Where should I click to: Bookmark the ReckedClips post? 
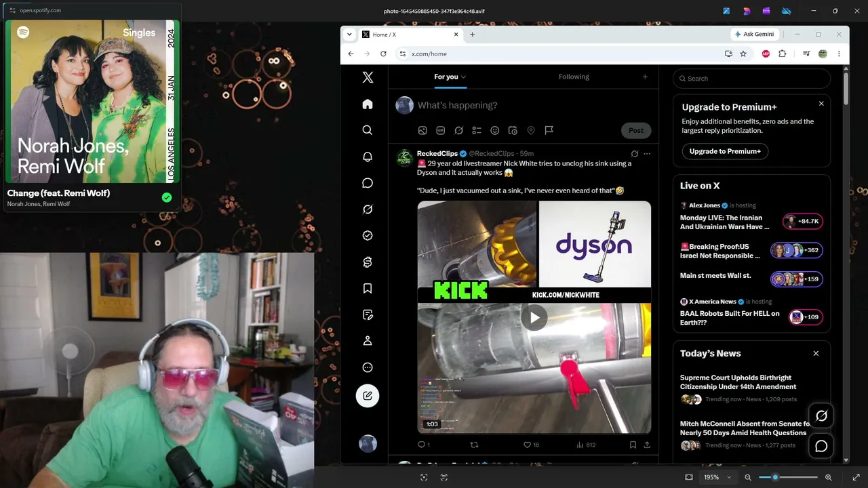[x=633, y=445]
